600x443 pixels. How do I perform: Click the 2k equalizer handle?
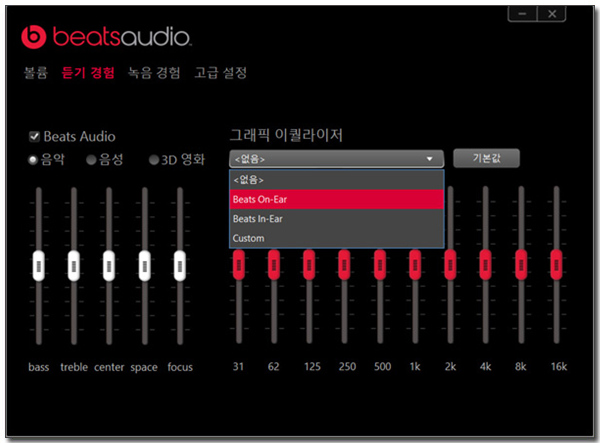(450, 264)
